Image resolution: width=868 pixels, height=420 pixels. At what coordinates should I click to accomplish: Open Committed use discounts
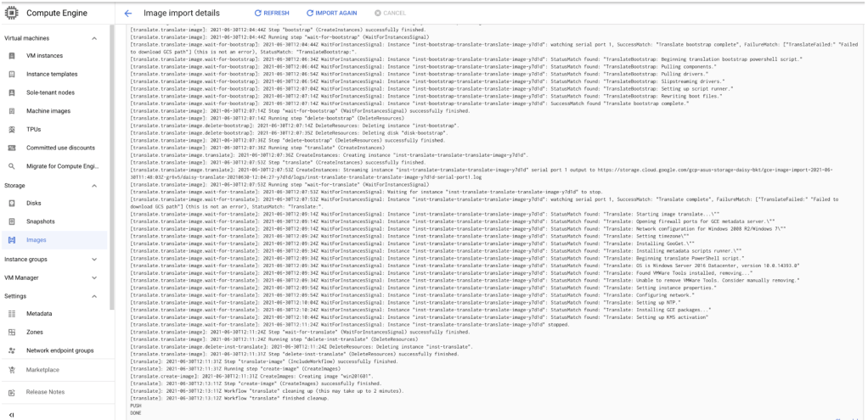coord(60,148)
